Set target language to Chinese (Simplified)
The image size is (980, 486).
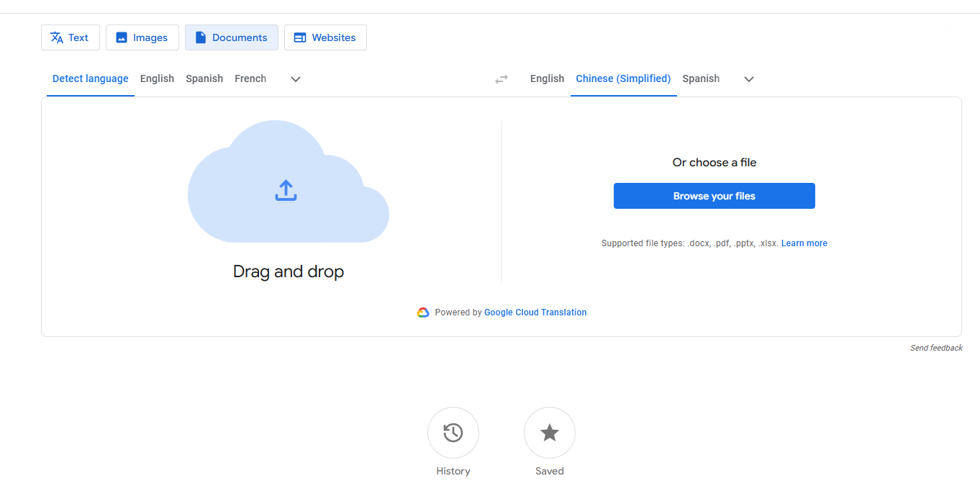point(623,78)
